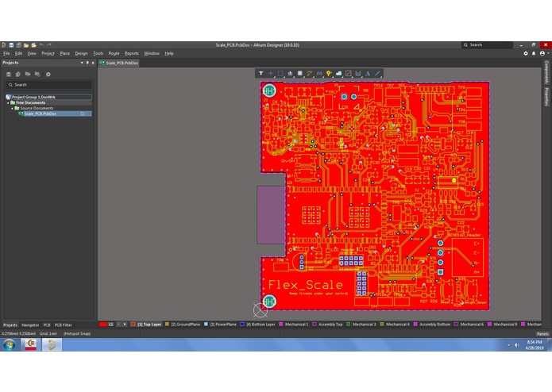Viewport: 552px width, 392px height.
Task: Select the Assembly Top layer tab
Action: point(327,325)
